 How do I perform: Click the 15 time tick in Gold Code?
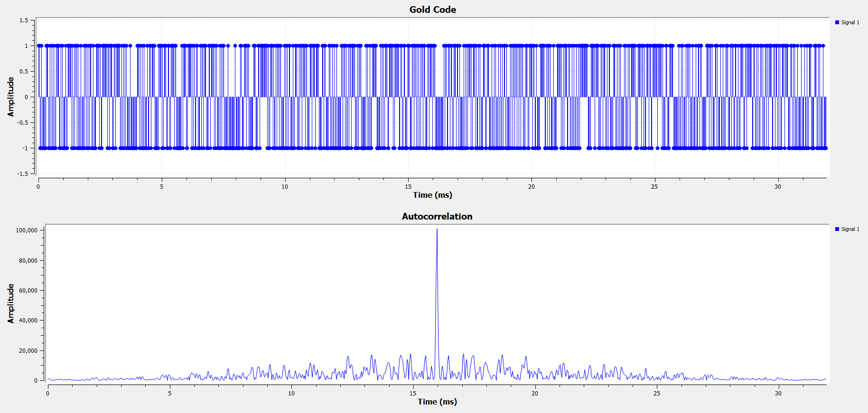tap(408, 186)
